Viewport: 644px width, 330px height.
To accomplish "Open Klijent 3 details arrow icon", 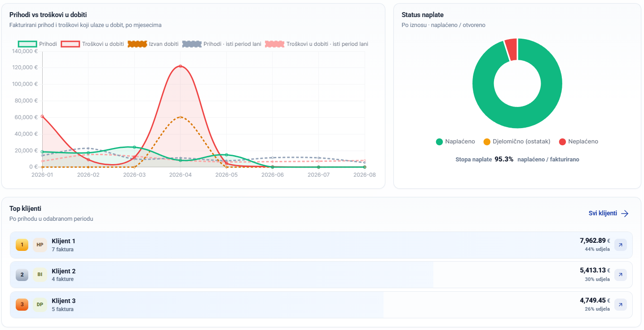I will pyautogui.click(x=620, y=305).
